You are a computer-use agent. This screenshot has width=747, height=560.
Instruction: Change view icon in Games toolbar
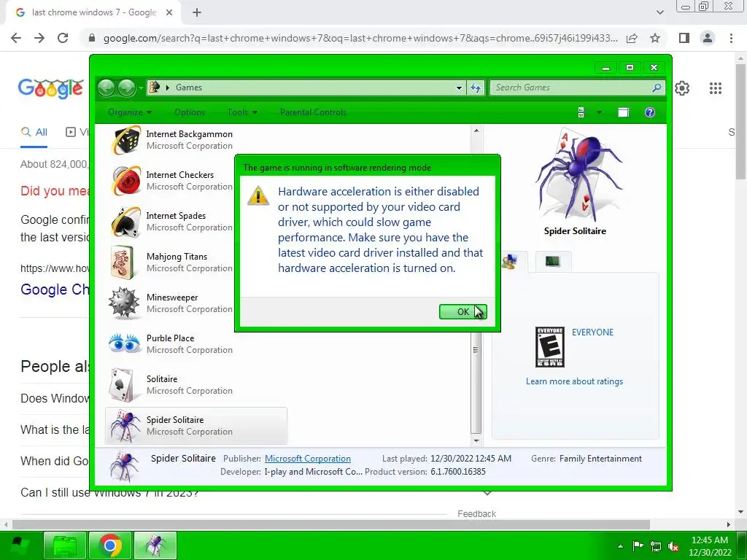coord(581,112)
